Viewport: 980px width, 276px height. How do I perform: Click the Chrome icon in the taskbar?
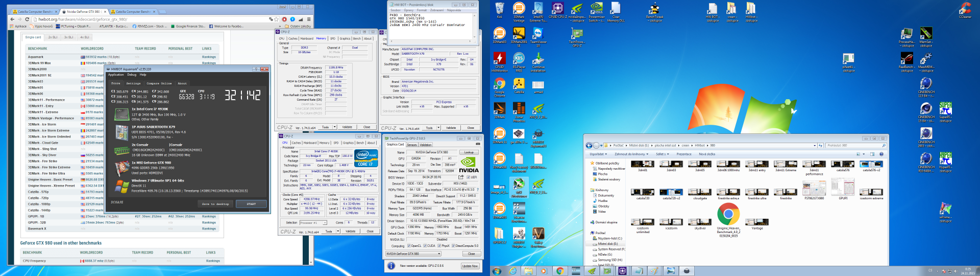pos(560,271)
